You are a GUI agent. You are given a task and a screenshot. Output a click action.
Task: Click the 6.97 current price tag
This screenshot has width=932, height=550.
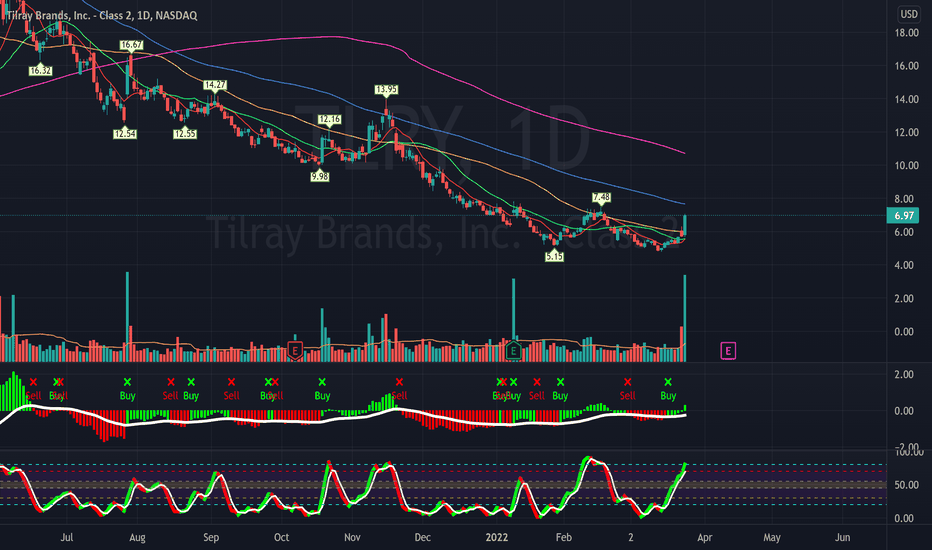click(x=903, y=215)
